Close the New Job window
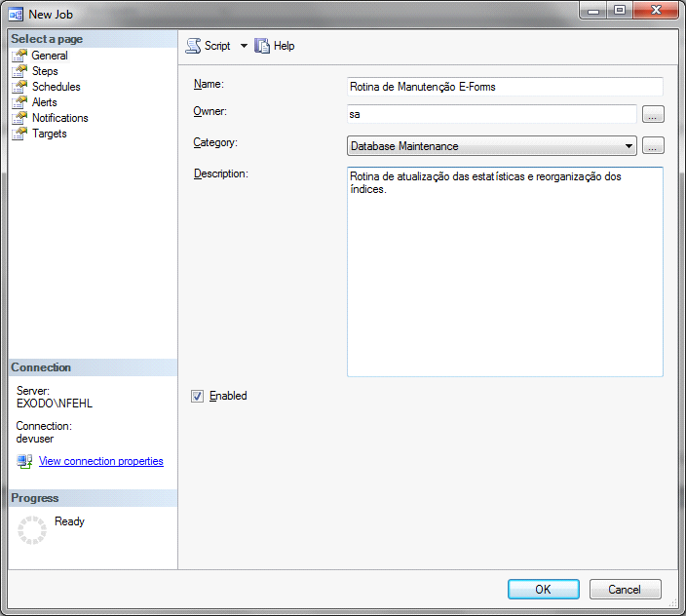686x616 pixels. click(x=656, y=11)
